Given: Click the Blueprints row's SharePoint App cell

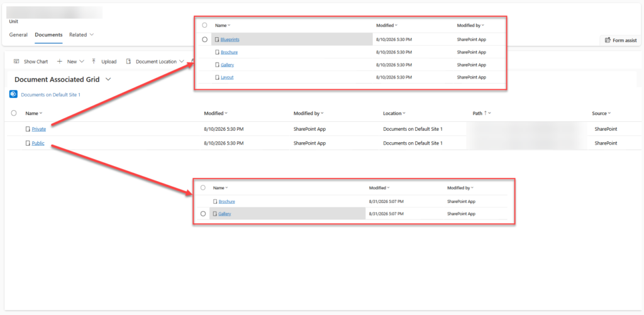Looking at the screenshot, I should [472, 40].
